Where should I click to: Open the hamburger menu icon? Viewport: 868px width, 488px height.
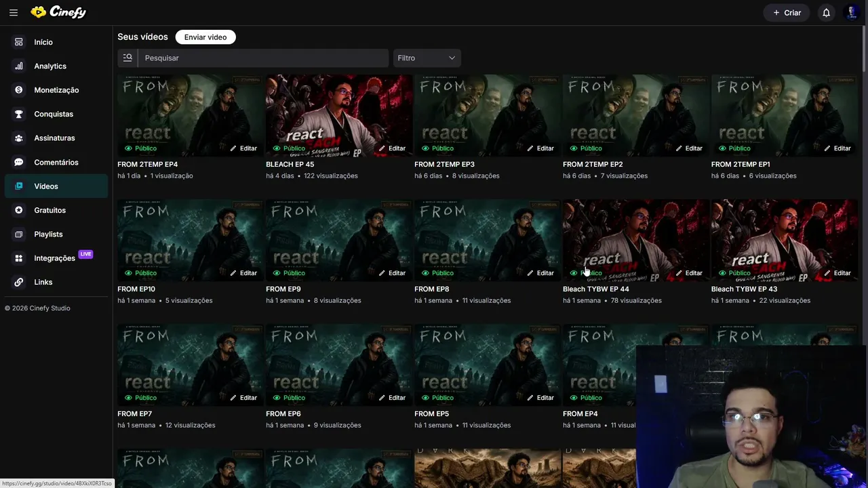coord(14,12)
